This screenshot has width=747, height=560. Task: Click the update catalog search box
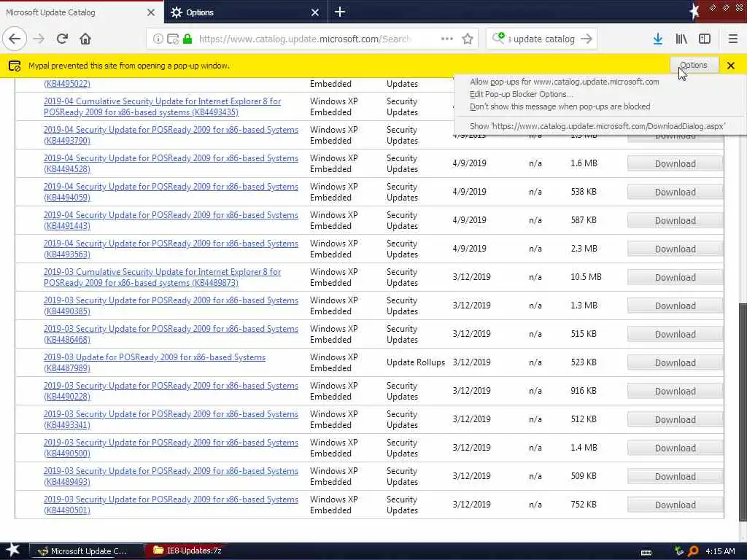[541, 39]
